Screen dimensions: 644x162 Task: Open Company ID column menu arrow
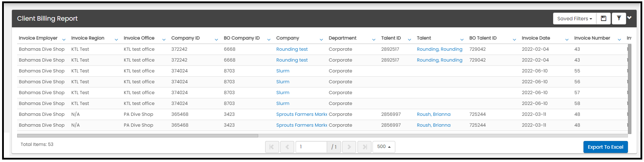216,40
